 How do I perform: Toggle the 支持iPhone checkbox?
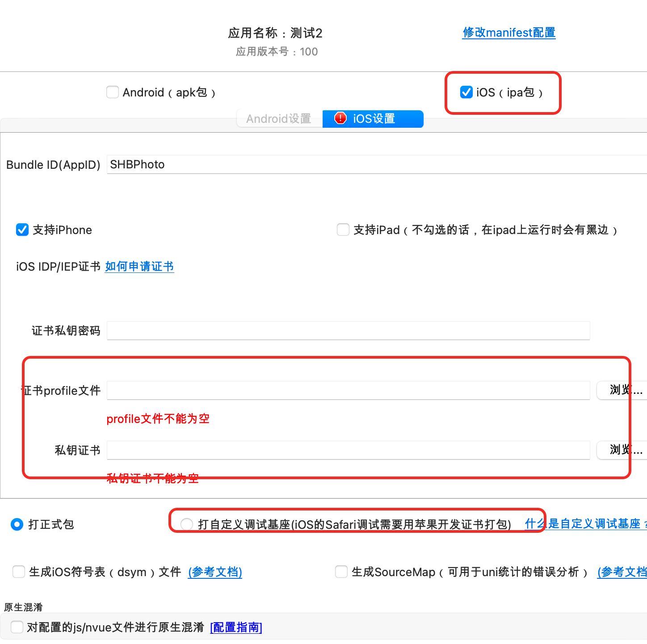(x=22, y=230)
